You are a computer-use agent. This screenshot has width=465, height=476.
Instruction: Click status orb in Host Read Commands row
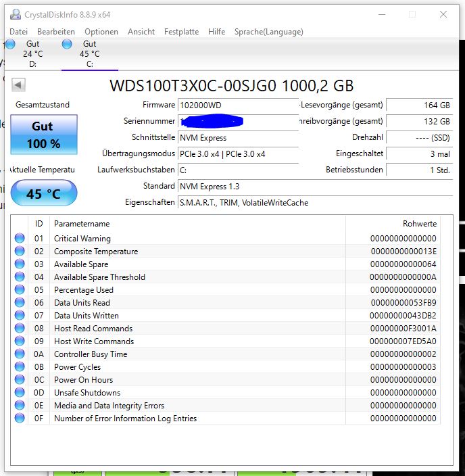(x=20, y=328)
